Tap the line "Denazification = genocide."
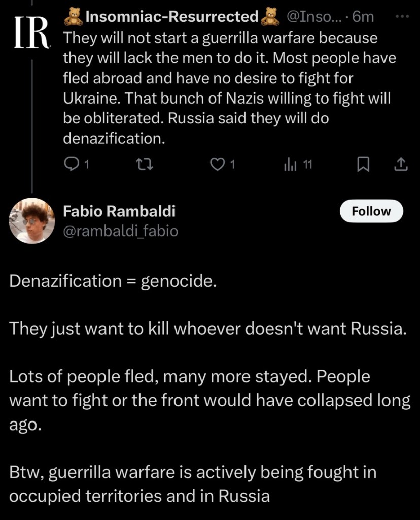The height and width of the screenshot is (520, 420). click(x=113, y=281)
